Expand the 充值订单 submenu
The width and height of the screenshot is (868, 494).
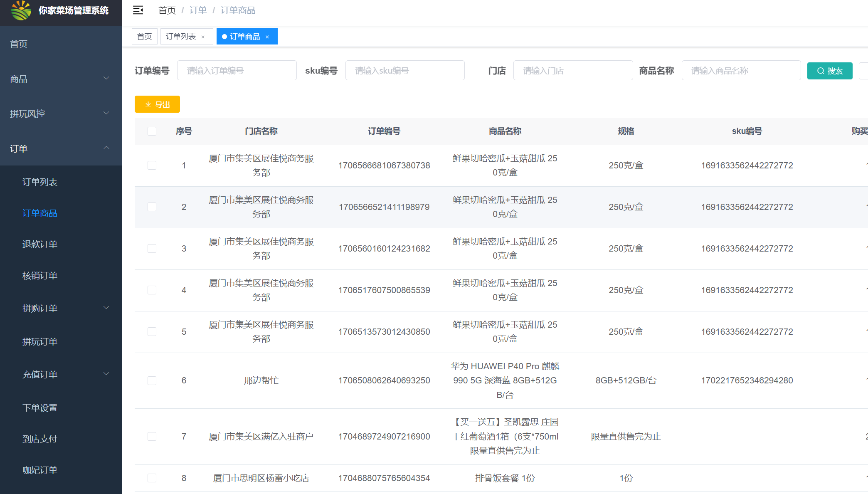[61, 374]
